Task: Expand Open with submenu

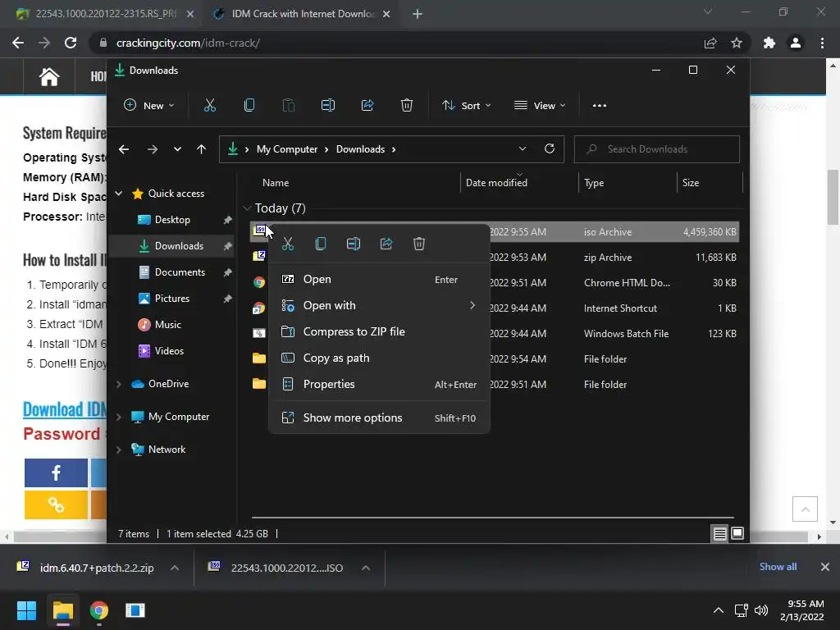Action: [x=379, y=305]
